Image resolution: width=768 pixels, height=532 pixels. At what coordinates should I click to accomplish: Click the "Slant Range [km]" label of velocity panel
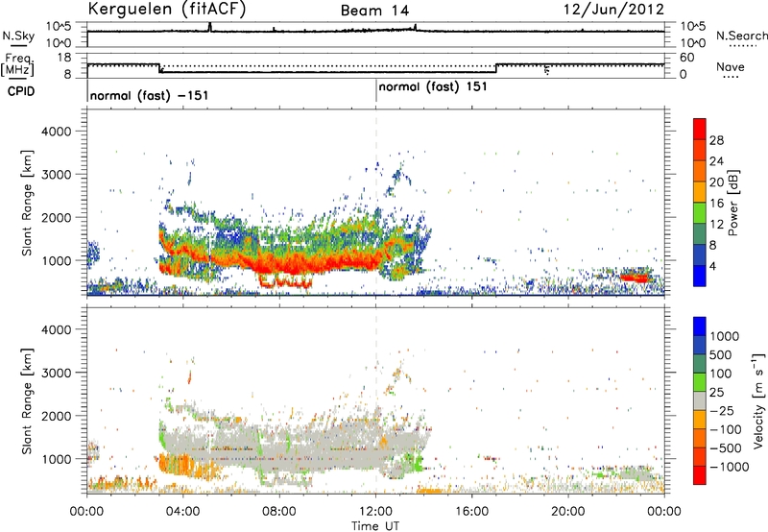click(27, 400)
